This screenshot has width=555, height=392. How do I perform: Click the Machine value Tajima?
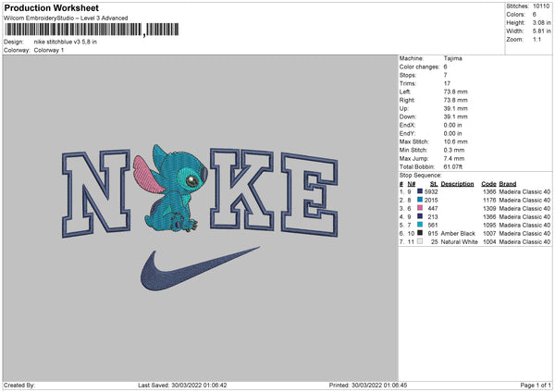tap(452, 58)
